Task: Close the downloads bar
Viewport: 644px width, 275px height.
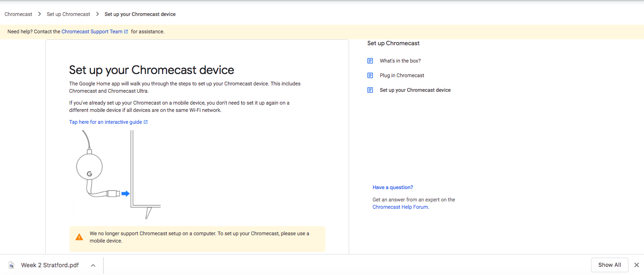Action: pyautogui.click(x=637, y=265)
